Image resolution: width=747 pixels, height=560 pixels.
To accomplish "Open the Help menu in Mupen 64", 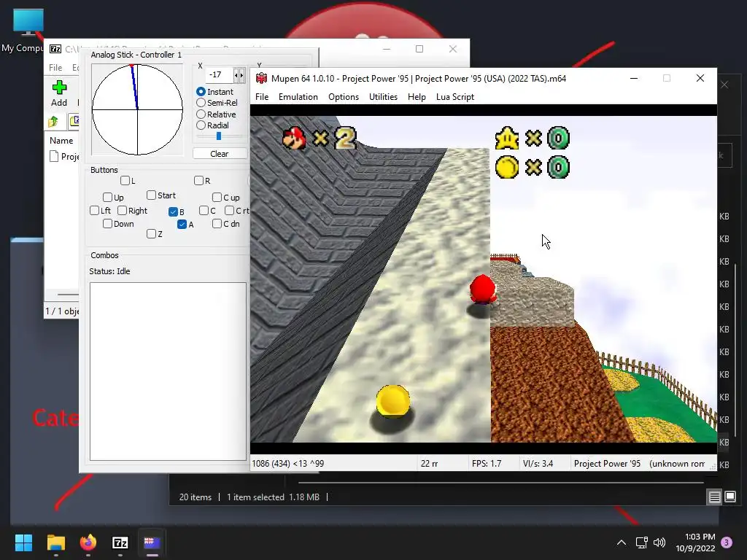I will 417,97.
